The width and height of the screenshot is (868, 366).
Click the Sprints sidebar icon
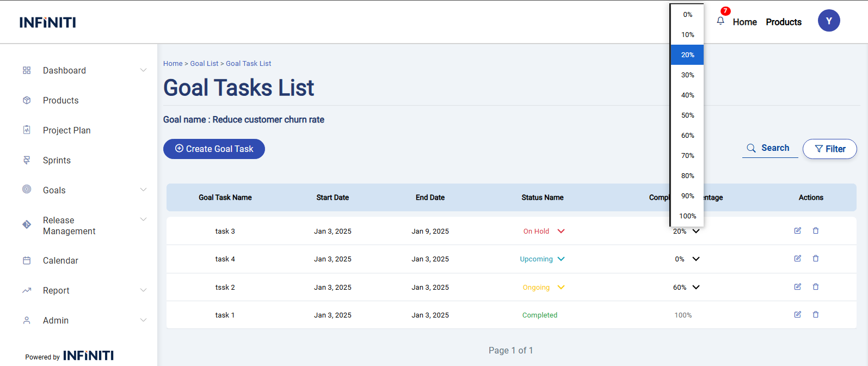point(27,160)
